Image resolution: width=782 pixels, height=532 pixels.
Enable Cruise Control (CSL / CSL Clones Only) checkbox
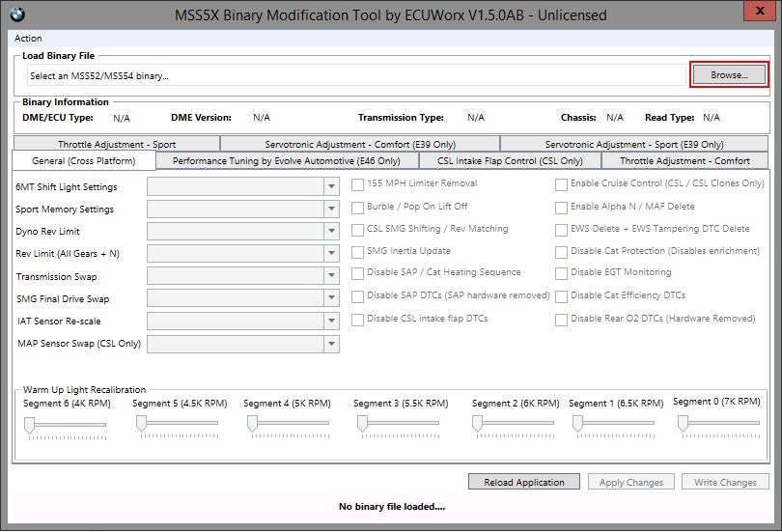click(x=561, y=184)
